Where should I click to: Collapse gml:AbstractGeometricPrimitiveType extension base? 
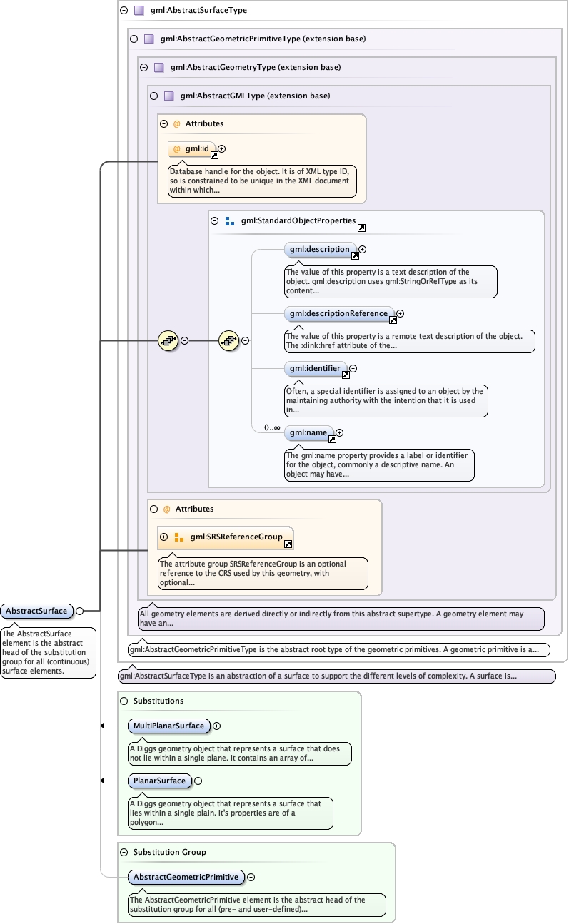pos(134,39)
